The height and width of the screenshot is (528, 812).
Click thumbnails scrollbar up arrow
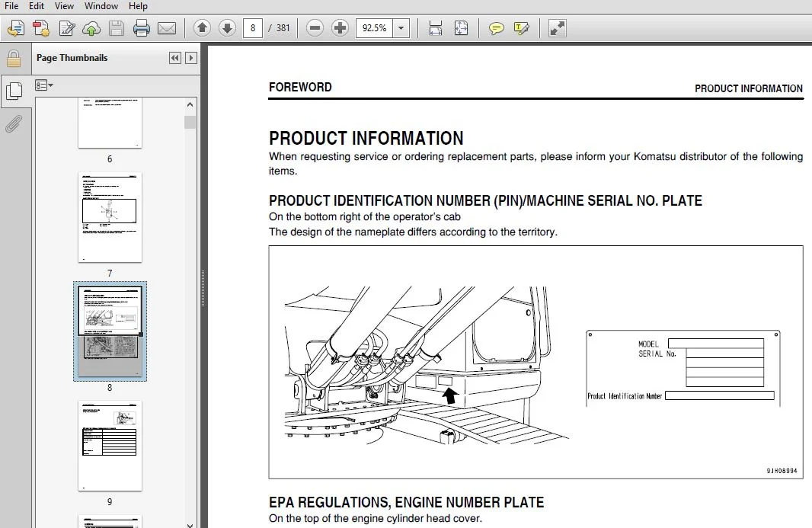click(x=190, y=104)
